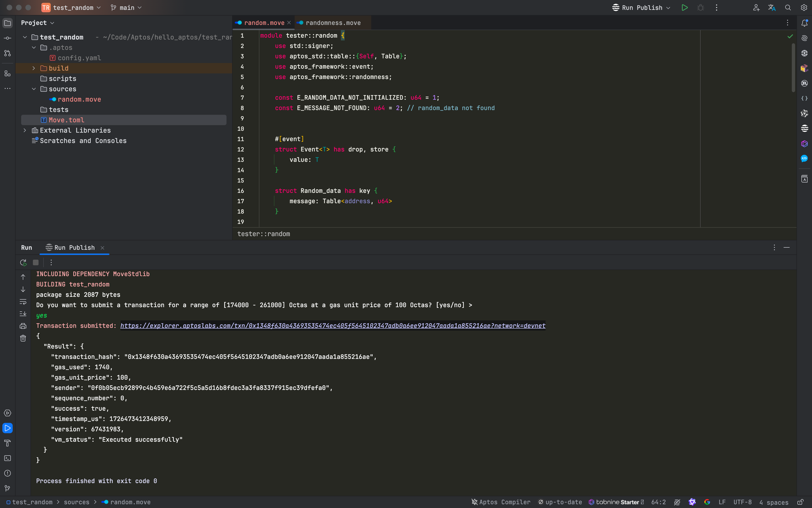Toggle the read-only lock icon in status bar
This screenshot has width=812, height=508.
[800, 502]
